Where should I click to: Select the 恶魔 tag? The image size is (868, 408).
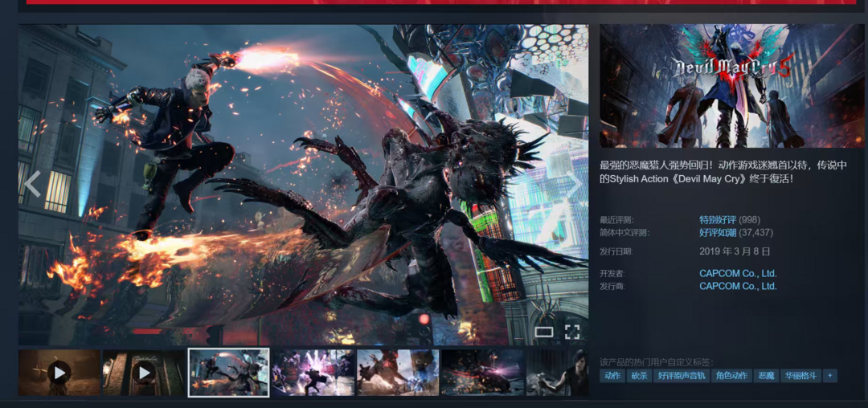click(766, 376)
